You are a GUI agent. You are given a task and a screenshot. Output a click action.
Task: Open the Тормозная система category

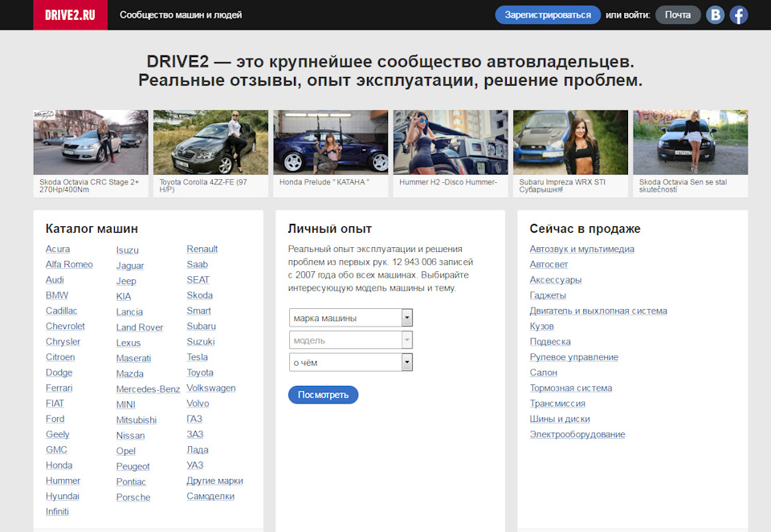tap(571, 388)
